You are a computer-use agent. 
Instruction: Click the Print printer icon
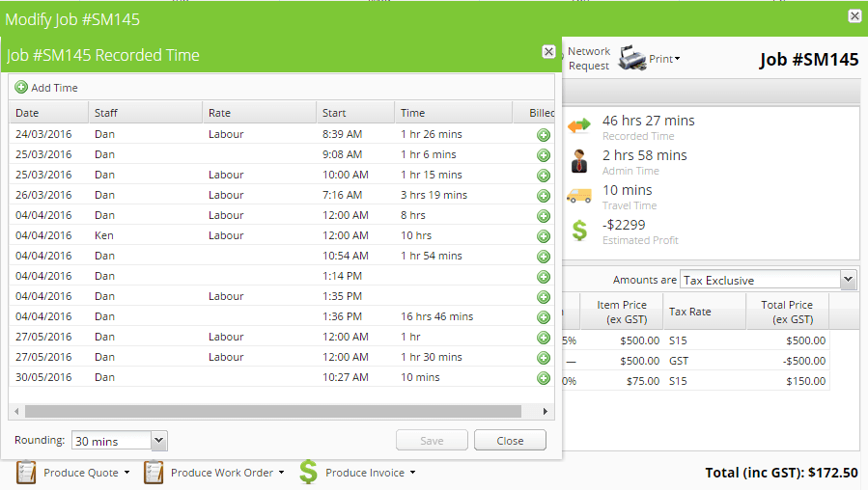tap(632, 58)
